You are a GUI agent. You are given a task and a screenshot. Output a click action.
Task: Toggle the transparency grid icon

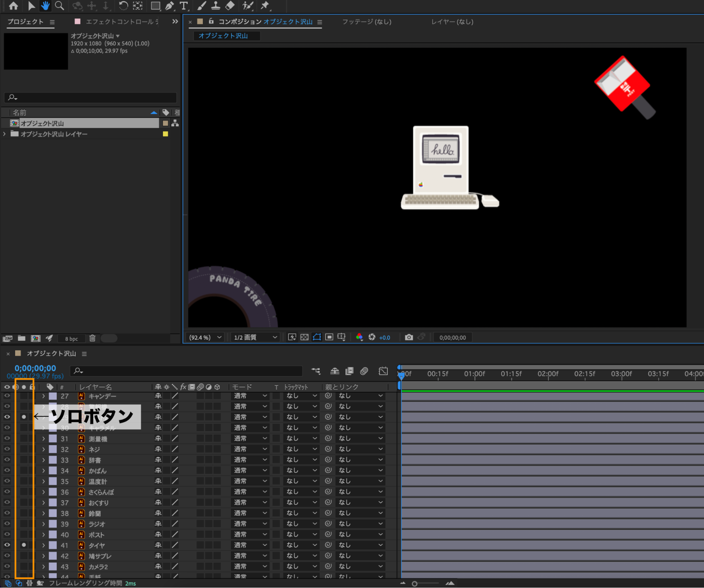point(304,337)
